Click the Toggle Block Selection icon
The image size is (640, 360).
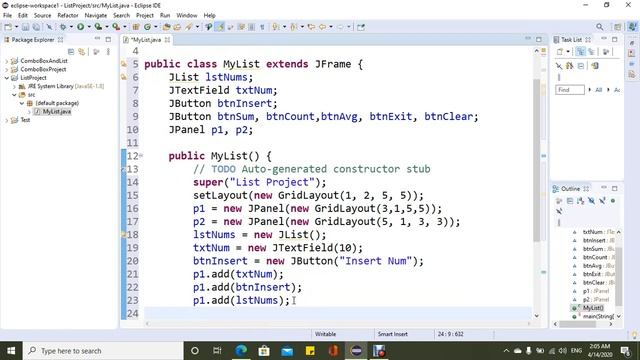[252, 27]
